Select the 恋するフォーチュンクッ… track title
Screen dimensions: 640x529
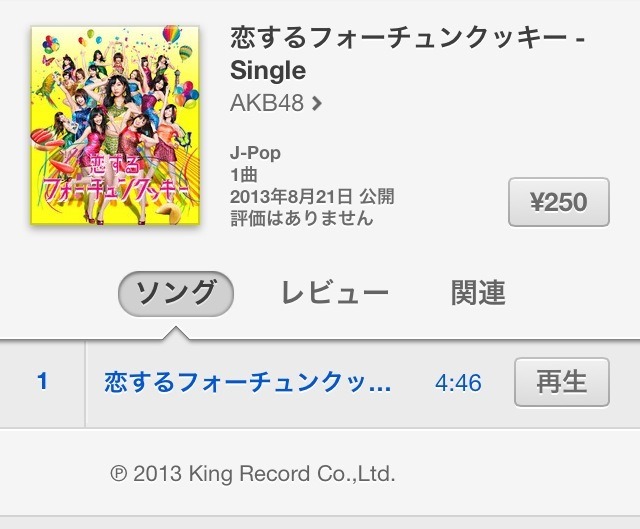point(248,382)
